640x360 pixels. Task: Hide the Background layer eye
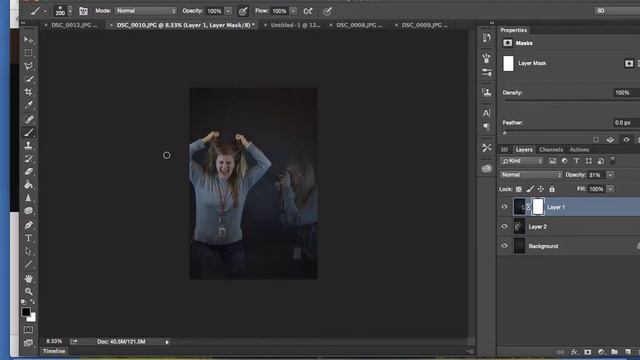(x=504, y=246)
